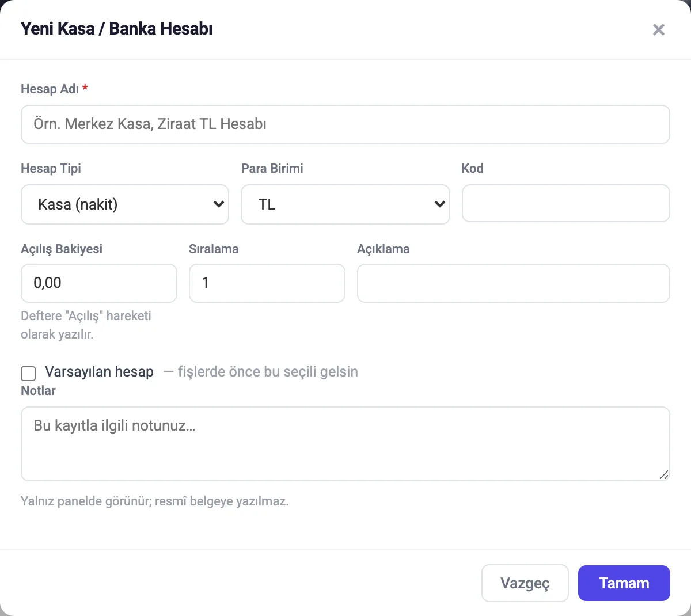Click the "Açıklama" label

click(x=384, y=249)
